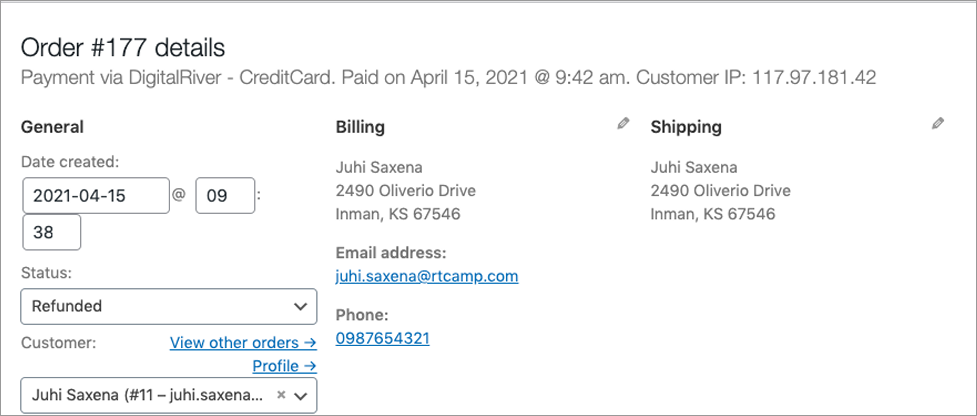Image resolution: width=977 pixels, height=416 pixels.
Task: Click the hour field showing 09
Action: 225,196
